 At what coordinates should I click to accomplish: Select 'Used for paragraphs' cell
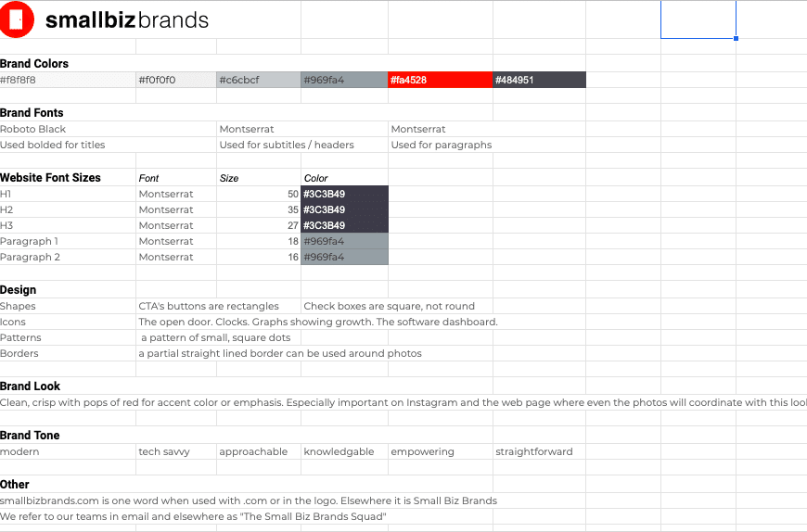click(x=442, y=145)
